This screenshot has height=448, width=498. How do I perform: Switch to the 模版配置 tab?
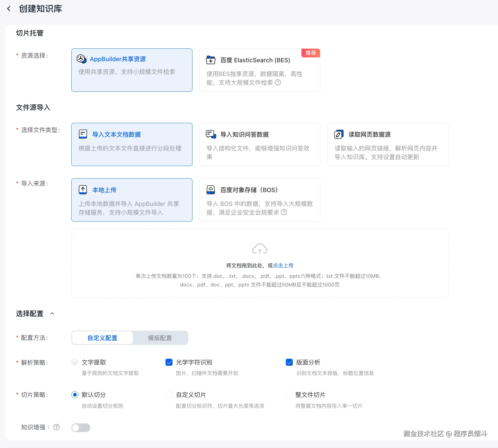[x=160, y=338]
